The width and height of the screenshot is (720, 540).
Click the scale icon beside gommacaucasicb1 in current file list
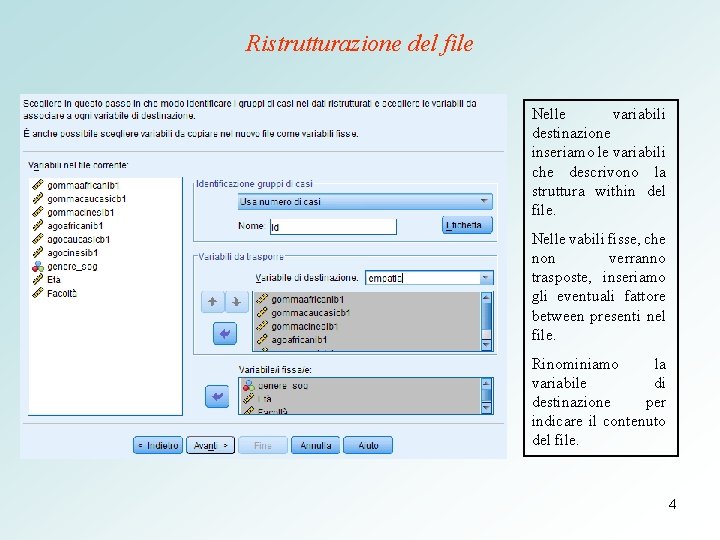38,199
